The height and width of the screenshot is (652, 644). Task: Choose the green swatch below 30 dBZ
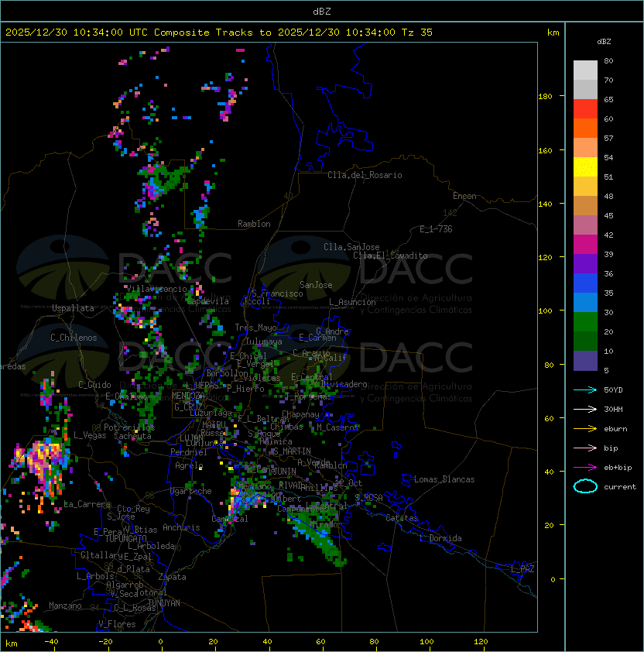[585, 322]
